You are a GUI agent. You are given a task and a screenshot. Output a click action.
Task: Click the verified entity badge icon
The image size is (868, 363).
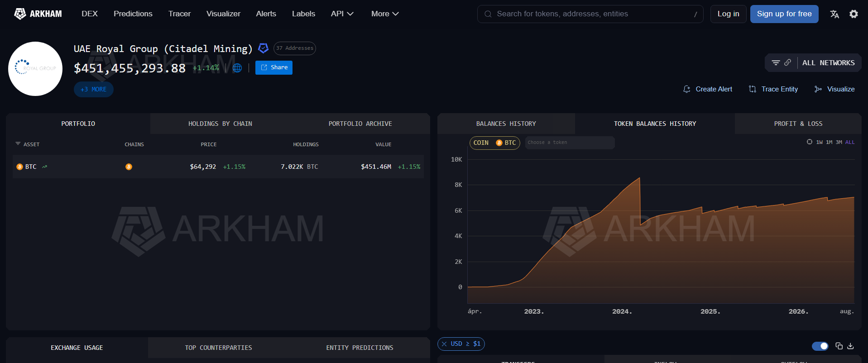click(263, 48)
